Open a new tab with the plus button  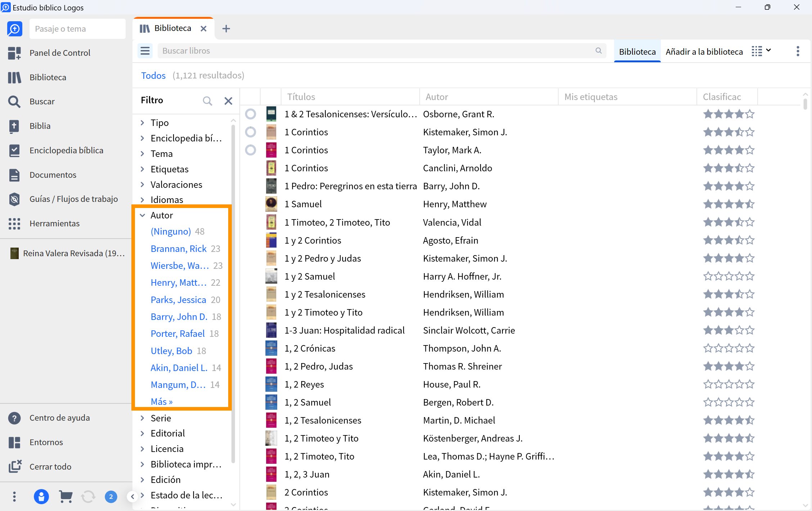[226, 28]
